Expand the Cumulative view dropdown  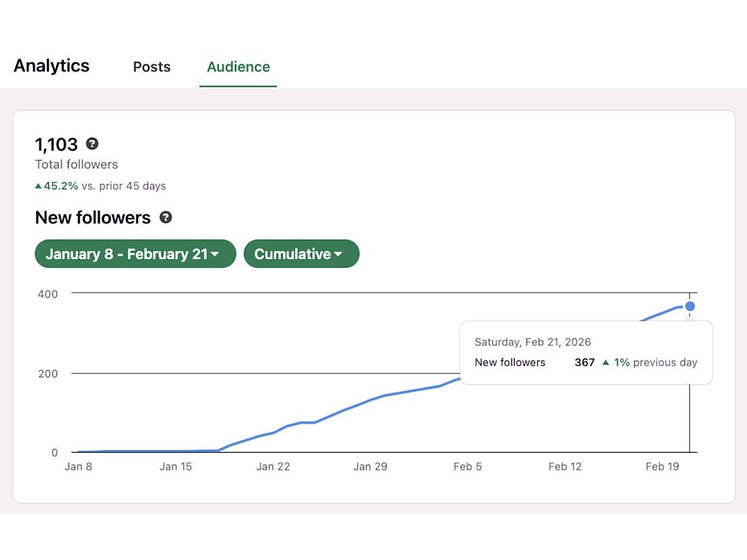301,254
